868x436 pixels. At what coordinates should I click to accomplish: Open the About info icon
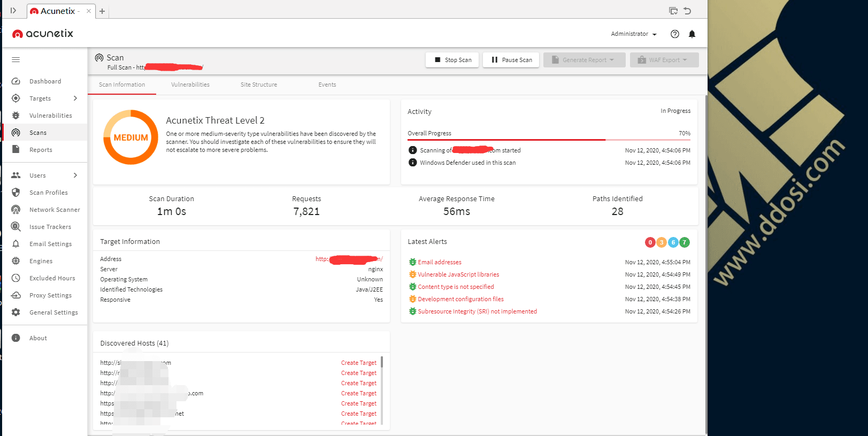pos(16,338)
